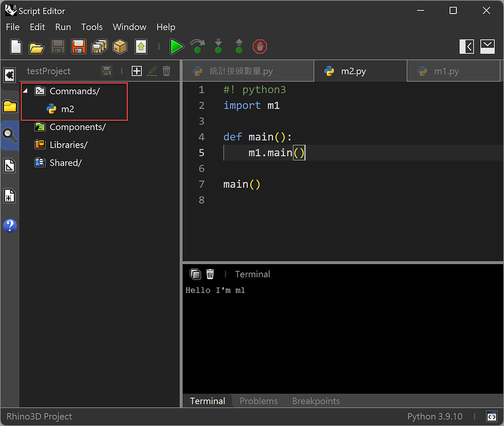Clear the Terminal output with trash icon

click(209, 274)
